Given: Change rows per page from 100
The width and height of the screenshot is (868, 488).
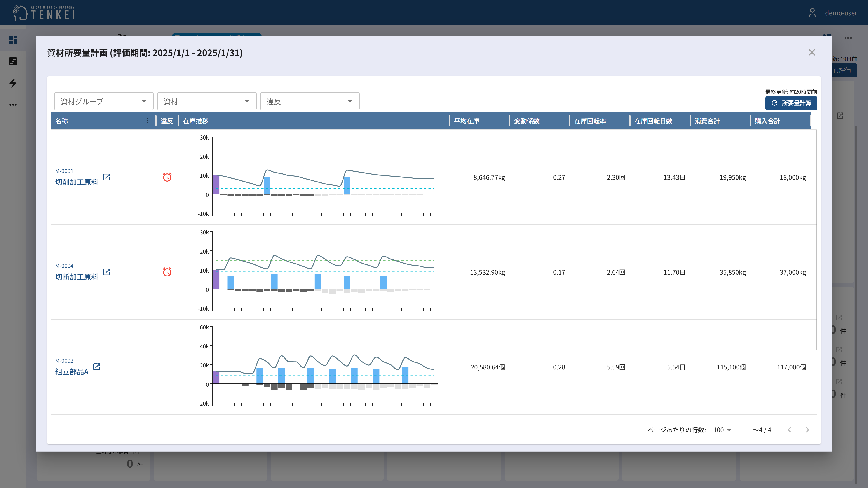Looking at the screenshot, I should (x=722, y=430).
